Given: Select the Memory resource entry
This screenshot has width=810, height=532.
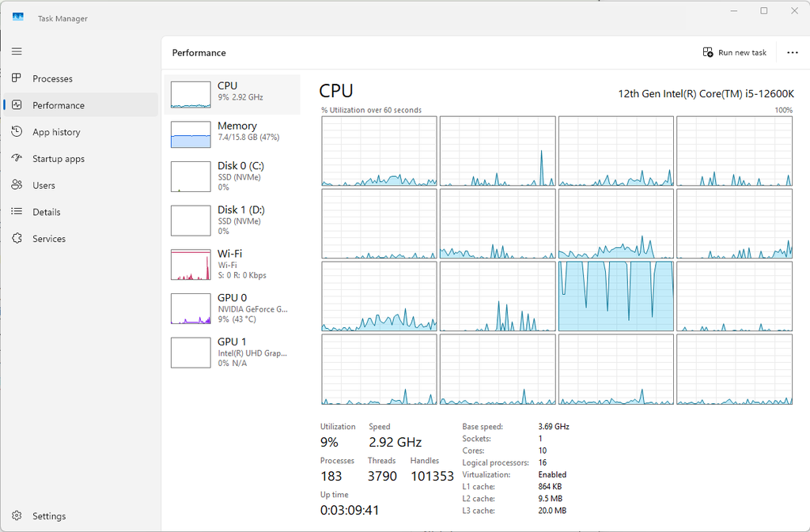Looking at the screenshot, I should (232, 134).
